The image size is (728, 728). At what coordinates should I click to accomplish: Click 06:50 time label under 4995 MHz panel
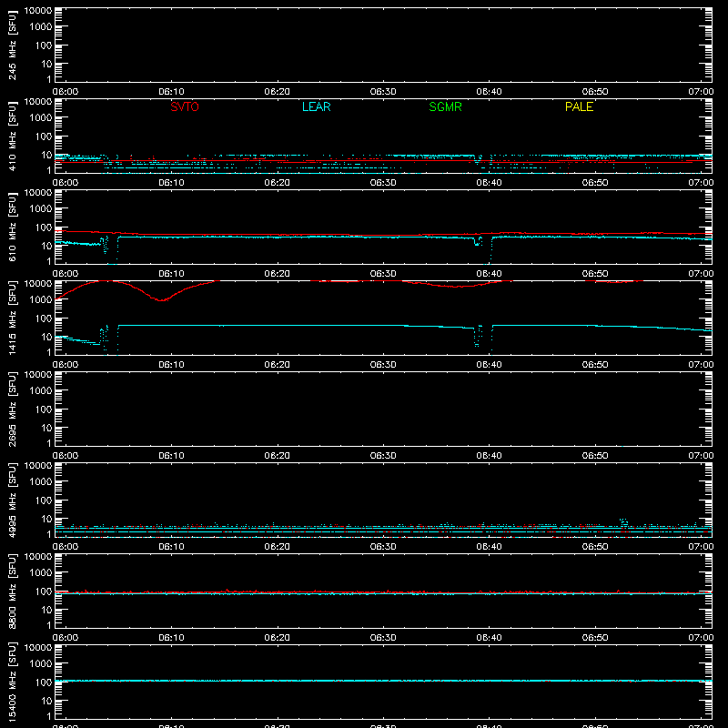[595, 547]
